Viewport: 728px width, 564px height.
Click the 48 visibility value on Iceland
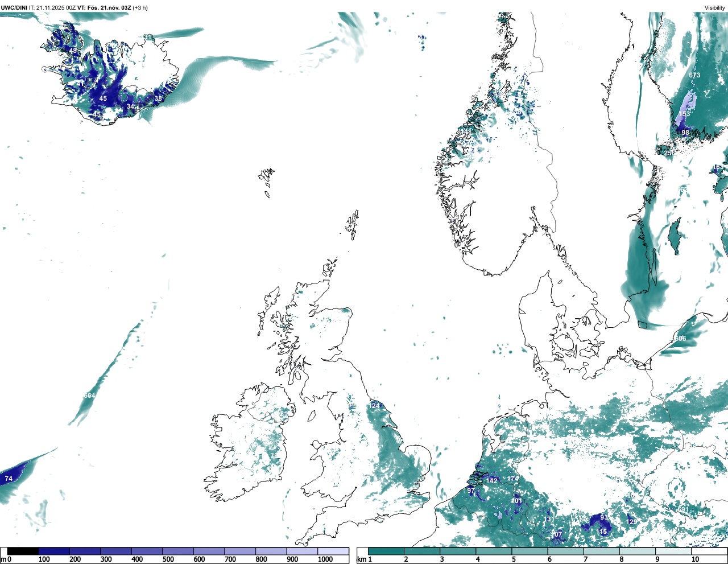[x=73, y=51]
